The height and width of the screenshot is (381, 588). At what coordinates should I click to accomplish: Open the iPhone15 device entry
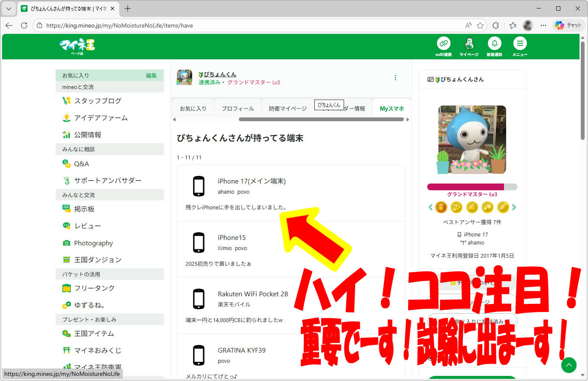click(232, 237)
